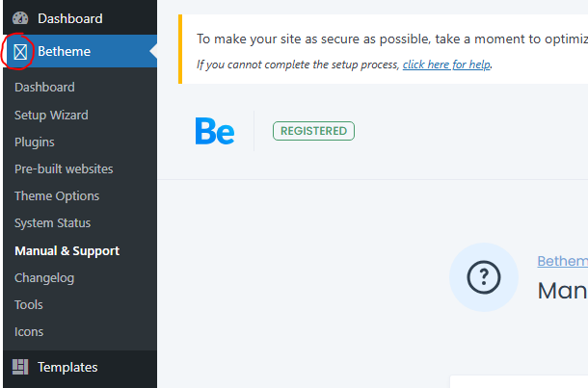Viewport: 588px width, 388px height.
Task: Select Betheme Dashboard submenu item
Action: point(44,88)
